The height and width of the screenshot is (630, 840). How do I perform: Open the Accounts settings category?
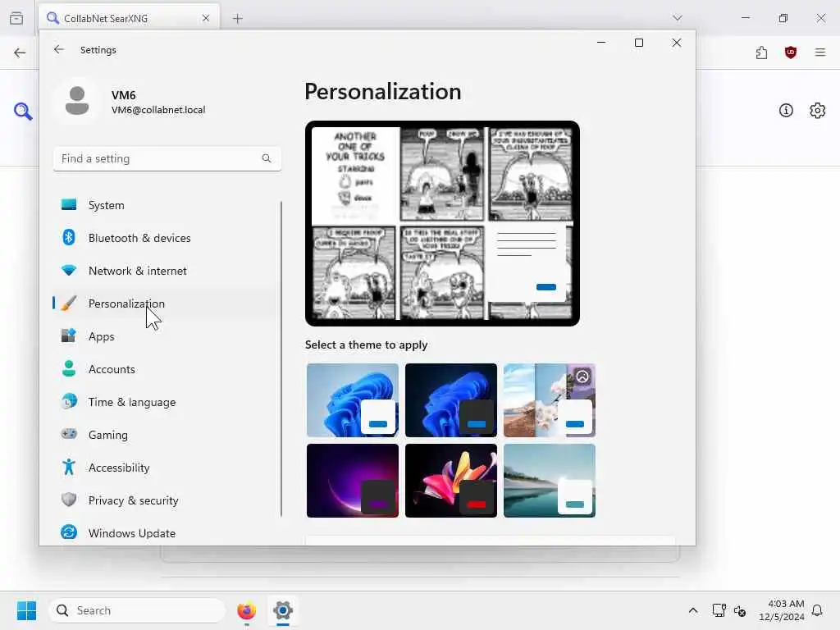pyautogui.click(x=166, y=369)
